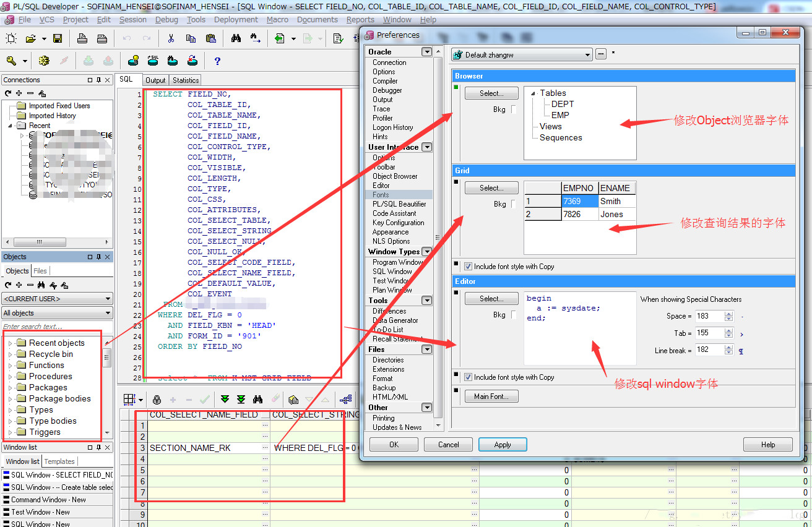The height and width of the screenshot is (527, 812).
Task: Uncheck Grid 'Include font style with Copy'
Action: 468,267
